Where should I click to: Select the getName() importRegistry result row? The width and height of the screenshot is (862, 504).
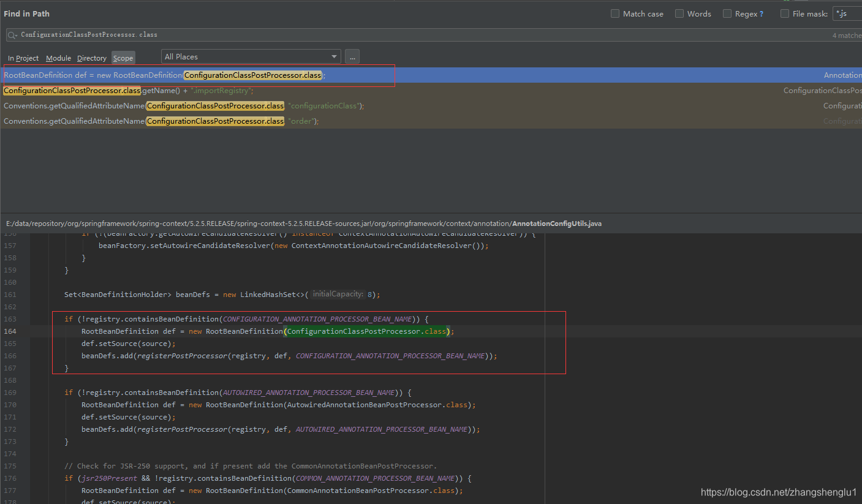[x=431, y=91]
